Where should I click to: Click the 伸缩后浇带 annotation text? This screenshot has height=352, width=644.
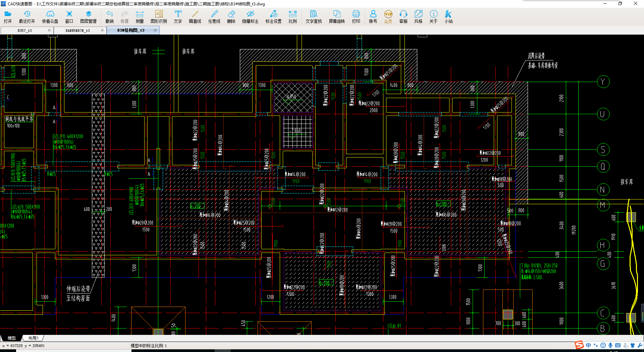[78, 289]
